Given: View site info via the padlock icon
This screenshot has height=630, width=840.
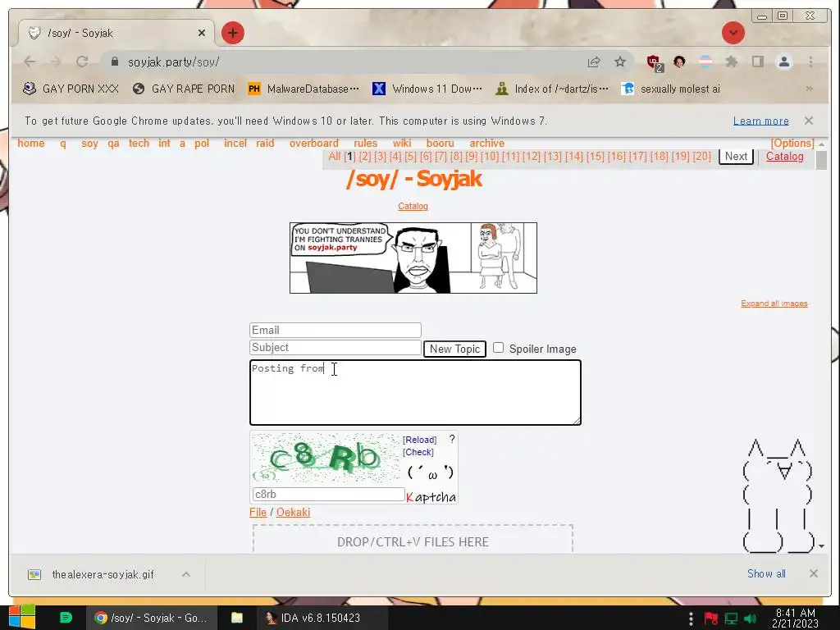Looking at the screenshot, I should pos(115,62).
